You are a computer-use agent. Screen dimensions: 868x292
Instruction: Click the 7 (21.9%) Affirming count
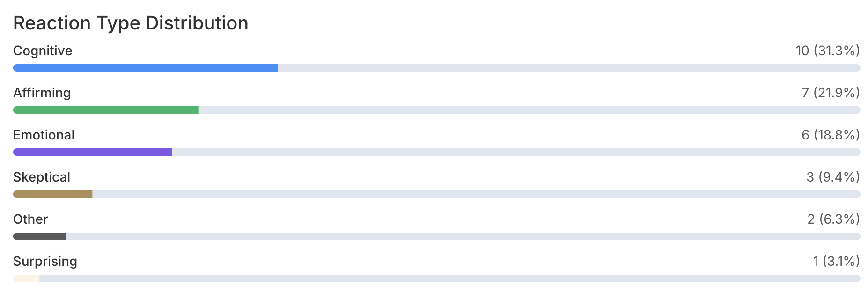coord(831,93)
